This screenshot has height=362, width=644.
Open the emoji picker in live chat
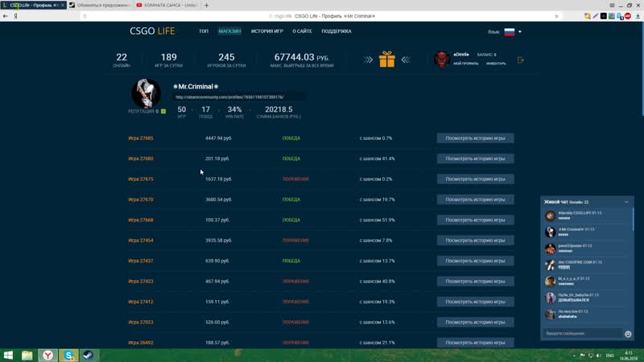(628, 334)
